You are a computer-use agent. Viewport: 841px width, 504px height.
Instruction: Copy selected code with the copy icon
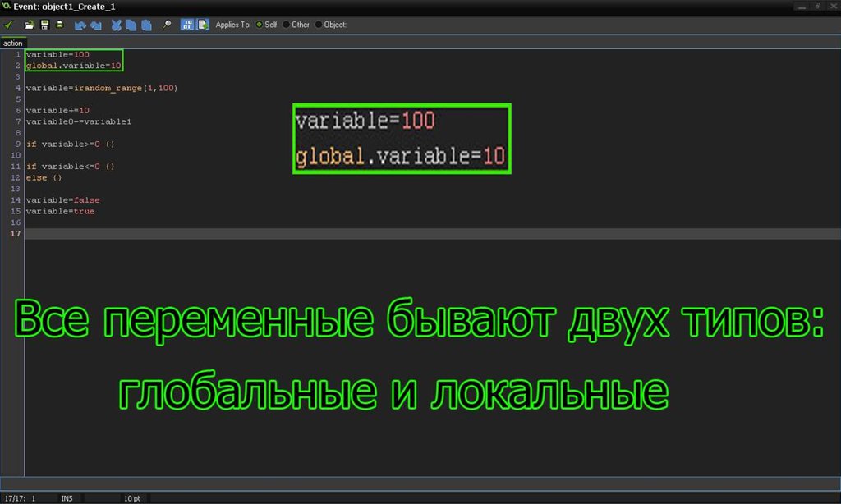tap(131, 25)
